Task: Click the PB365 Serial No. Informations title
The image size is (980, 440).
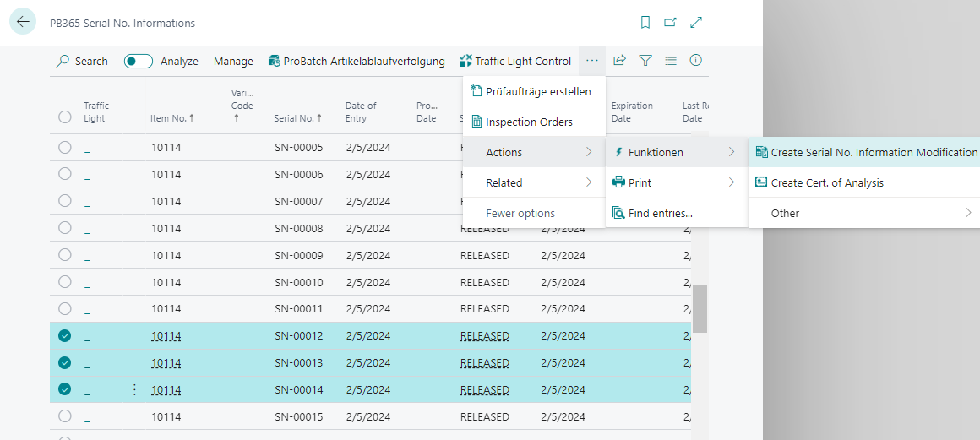Action: click(x=122, y=23)
